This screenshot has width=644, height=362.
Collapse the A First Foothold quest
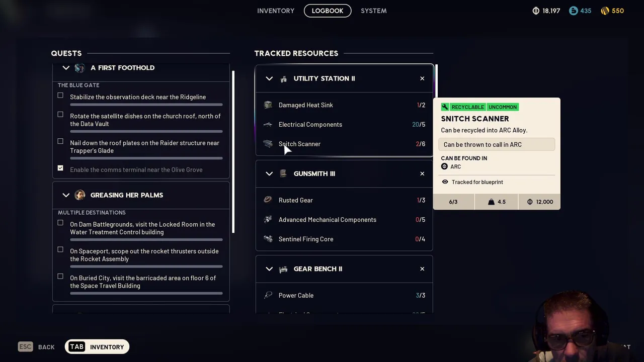click(x=66, y=67)
